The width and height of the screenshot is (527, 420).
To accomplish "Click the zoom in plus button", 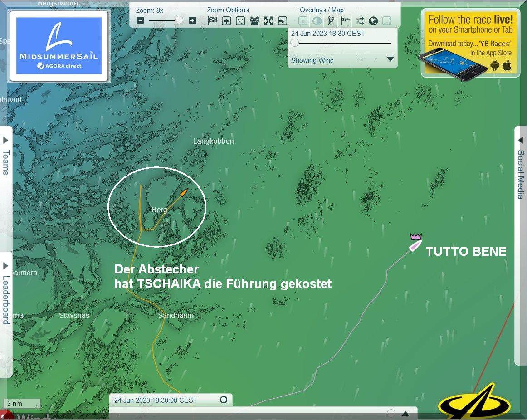I will pos(192,20).
